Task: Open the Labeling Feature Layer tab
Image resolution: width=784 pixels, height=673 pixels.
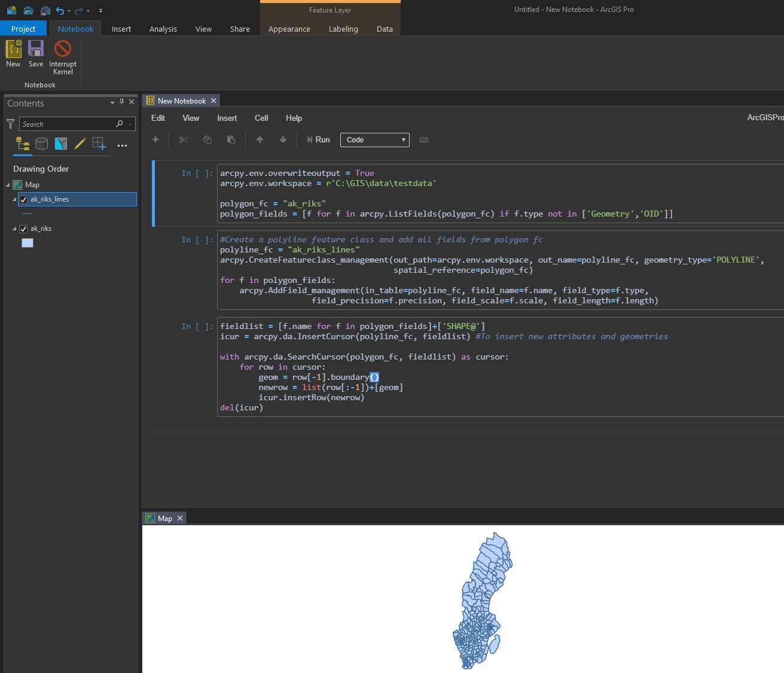Action: (343, 29)
